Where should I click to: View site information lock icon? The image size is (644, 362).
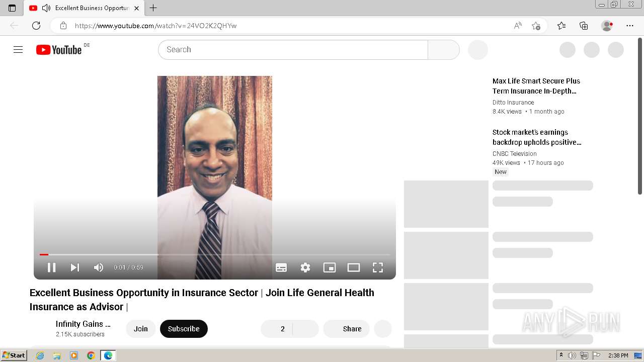coord(63,26)
